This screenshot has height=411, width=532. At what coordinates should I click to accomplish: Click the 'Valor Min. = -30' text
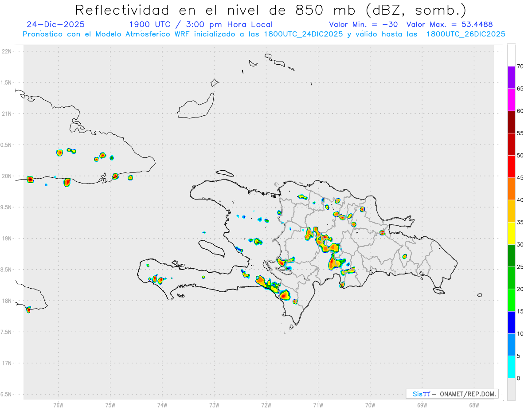coord(363,24)
